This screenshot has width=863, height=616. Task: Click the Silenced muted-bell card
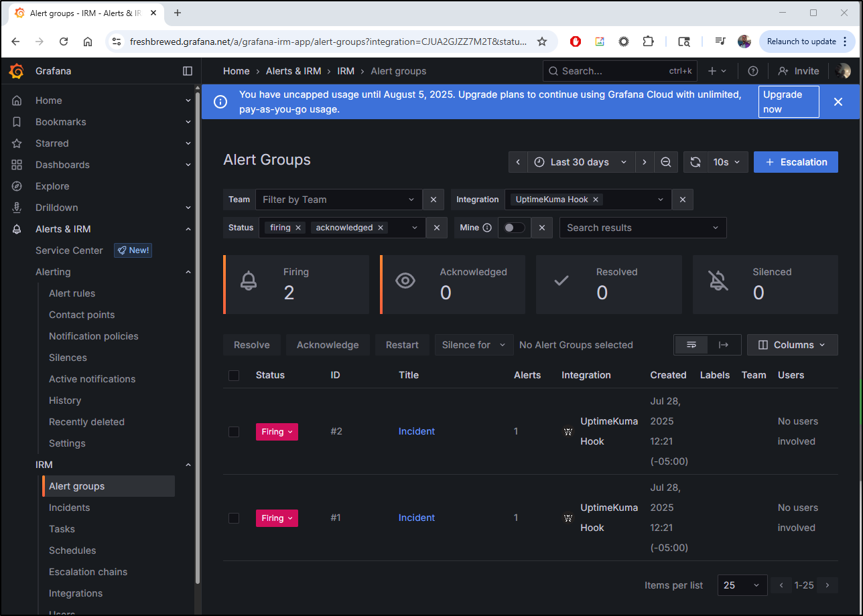[x=765, y=284]
